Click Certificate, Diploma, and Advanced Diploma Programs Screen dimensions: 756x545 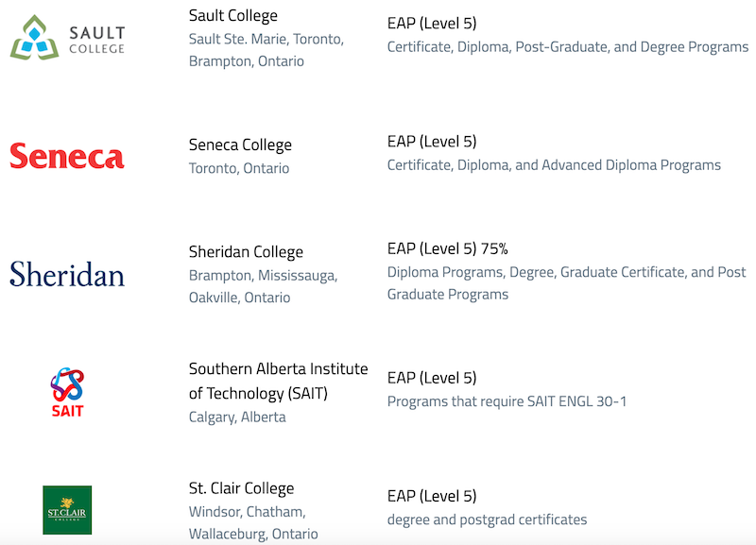pyautogui.click(x=554, y=165)
